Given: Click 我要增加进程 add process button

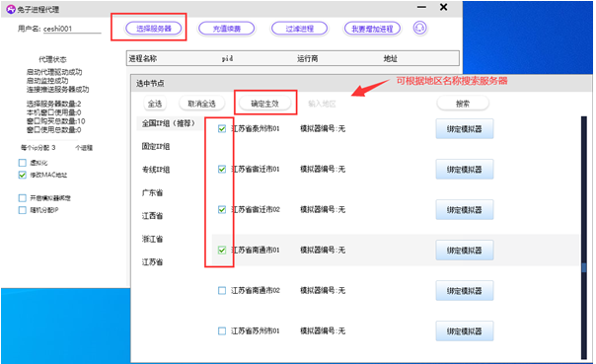Looking at the screenshot, I should click(x=372, y=29).
